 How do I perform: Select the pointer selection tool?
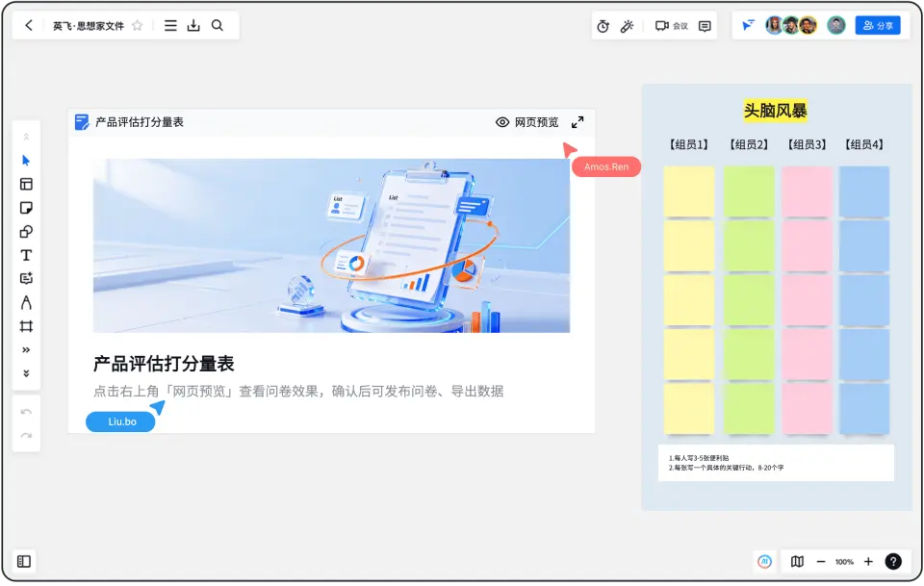26,160
